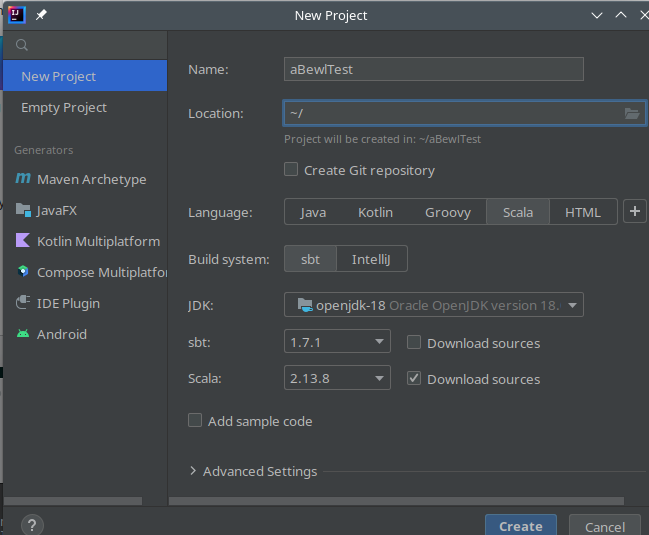Click the Kotlin Multiplatform icon
Viewport: 649px width, 535px height.
(23, 240)
